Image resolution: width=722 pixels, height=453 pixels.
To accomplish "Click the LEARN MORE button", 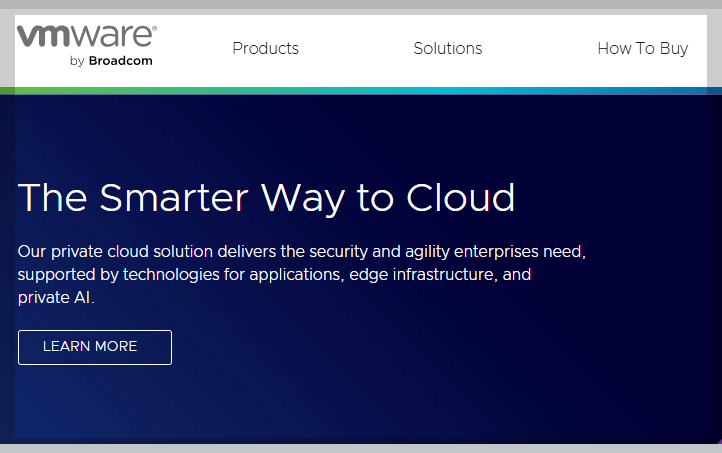I will pos(95,347).
